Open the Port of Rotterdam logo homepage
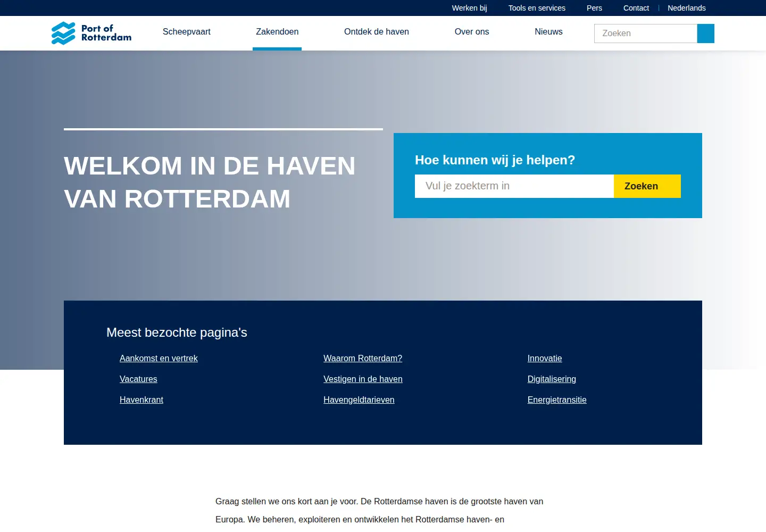Screen dimensions: 766x532 [x=91, y=33]
